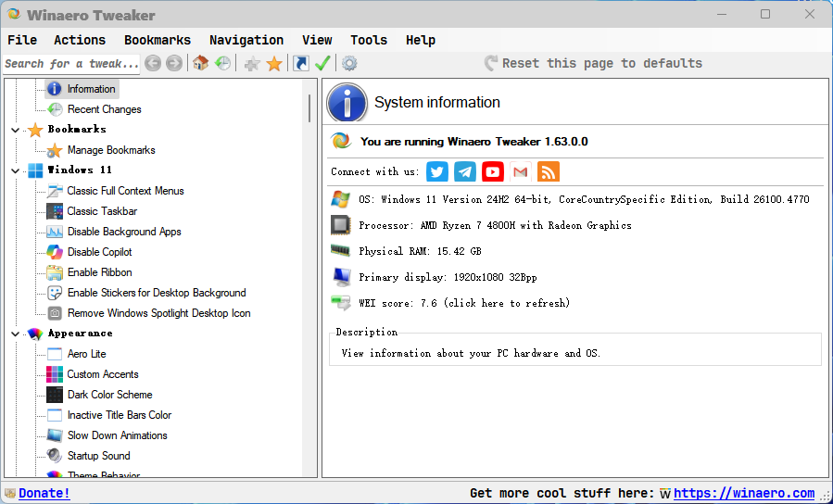This screenshot has height=504, width=833.
Task: Click the Home toolbar icon
Action: tap(200, 63)
